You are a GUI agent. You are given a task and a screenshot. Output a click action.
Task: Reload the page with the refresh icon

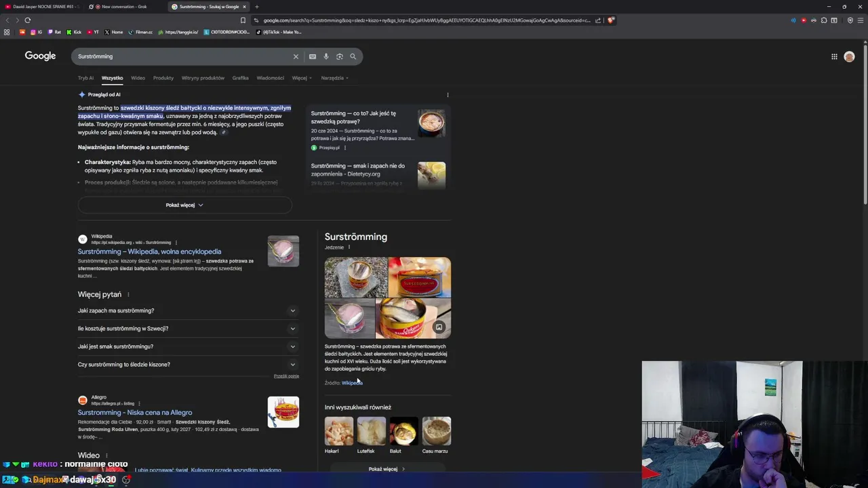28,20
